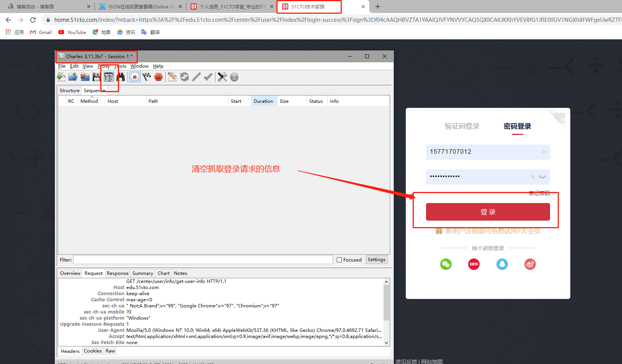Switch to the Structure tab

click(x=70, y=91)
